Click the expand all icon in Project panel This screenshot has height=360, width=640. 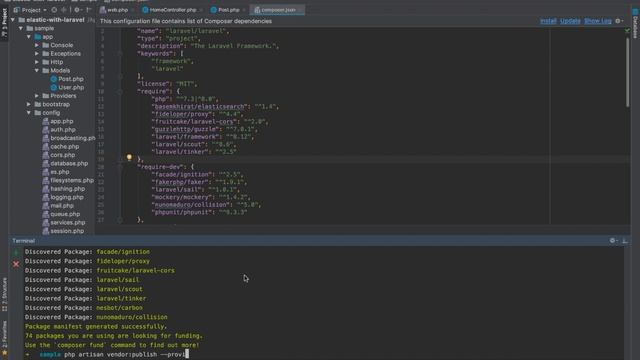(64, 10)
